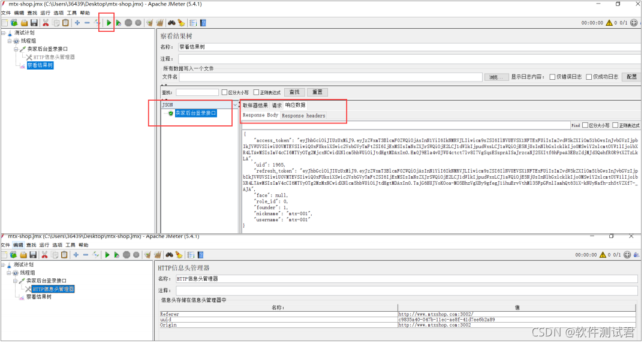
Task: Open the 文件 menu in upper window
Action: 6,13
